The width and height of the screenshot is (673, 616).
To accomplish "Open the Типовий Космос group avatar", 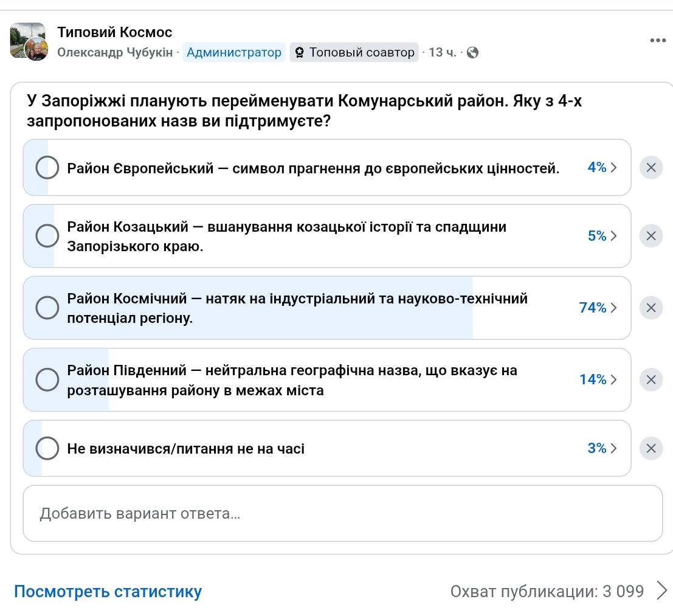I will point(28,41).
